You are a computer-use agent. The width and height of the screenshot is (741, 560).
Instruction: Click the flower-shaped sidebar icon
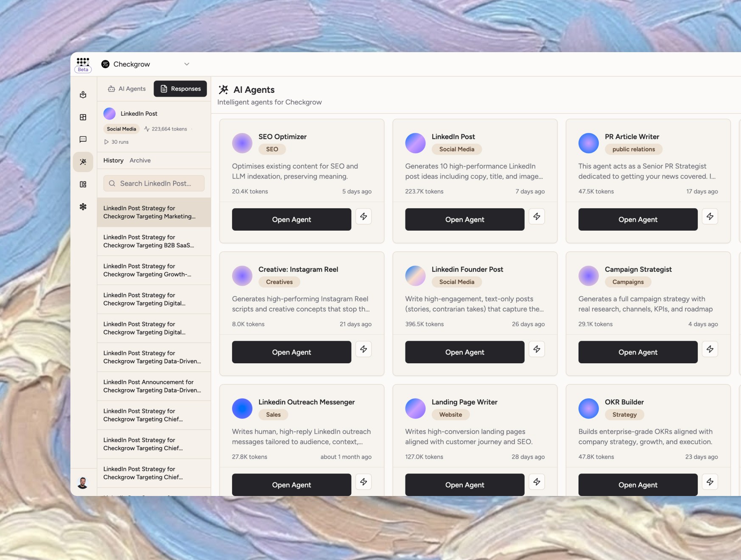(x=83, y=206)
